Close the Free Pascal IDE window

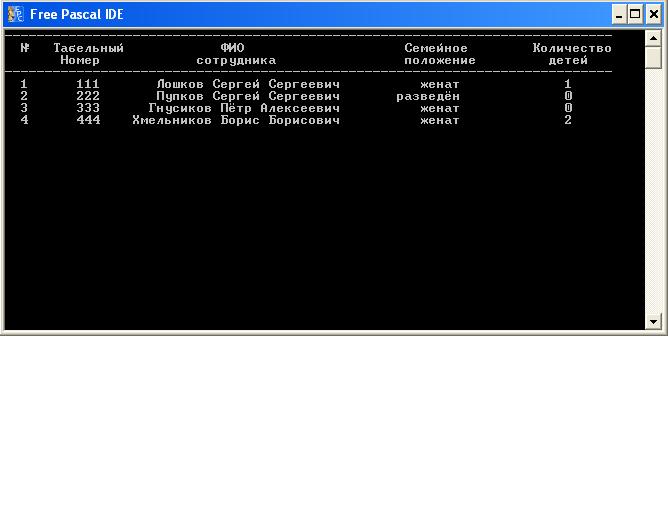tap(653, 14)
